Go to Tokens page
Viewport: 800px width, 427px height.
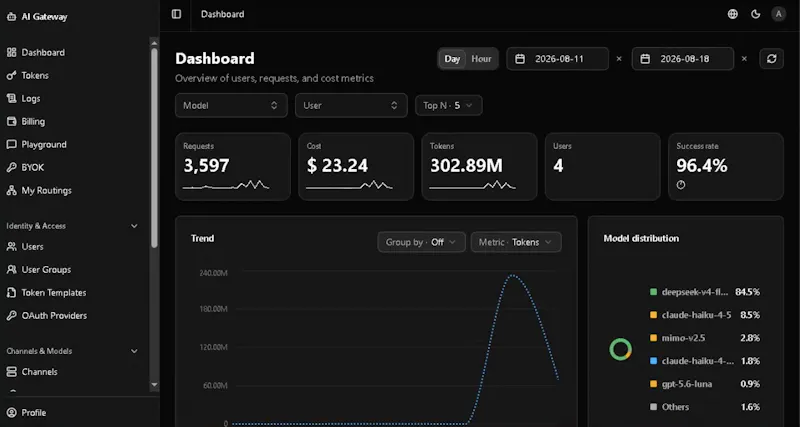pyautogui.click(x=35, y=76)
